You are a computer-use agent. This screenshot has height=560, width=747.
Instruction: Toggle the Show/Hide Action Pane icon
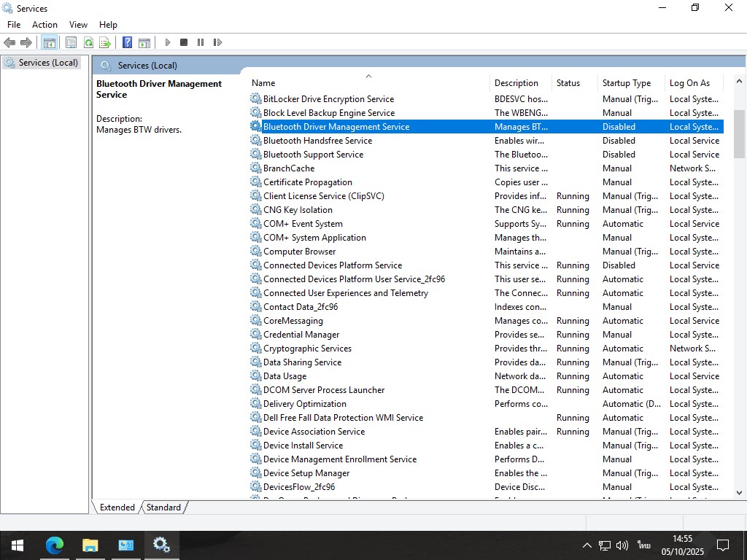[x=144, y=42]
